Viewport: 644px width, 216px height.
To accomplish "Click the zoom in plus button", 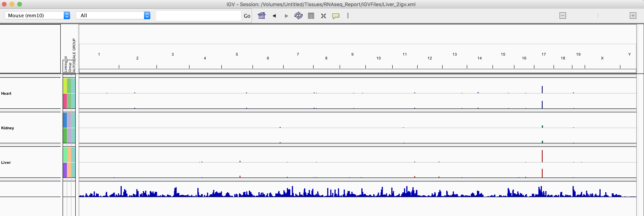I will [x=633, y=16].
